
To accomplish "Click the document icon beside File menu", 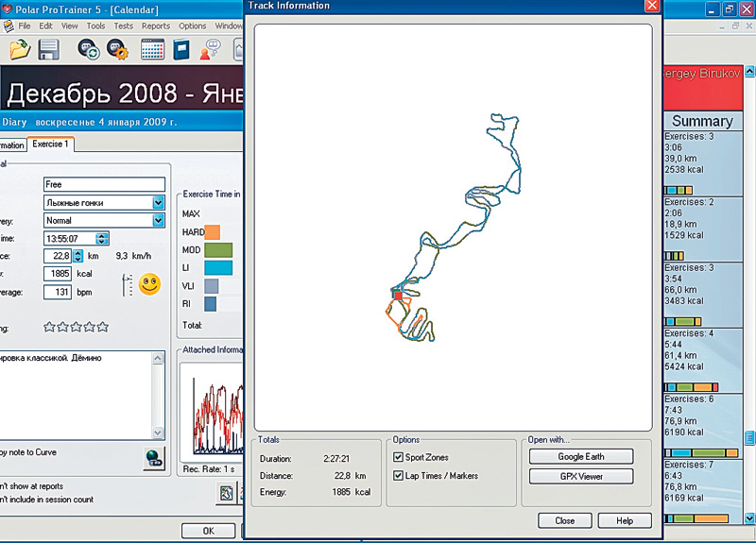I will point(8,26).
